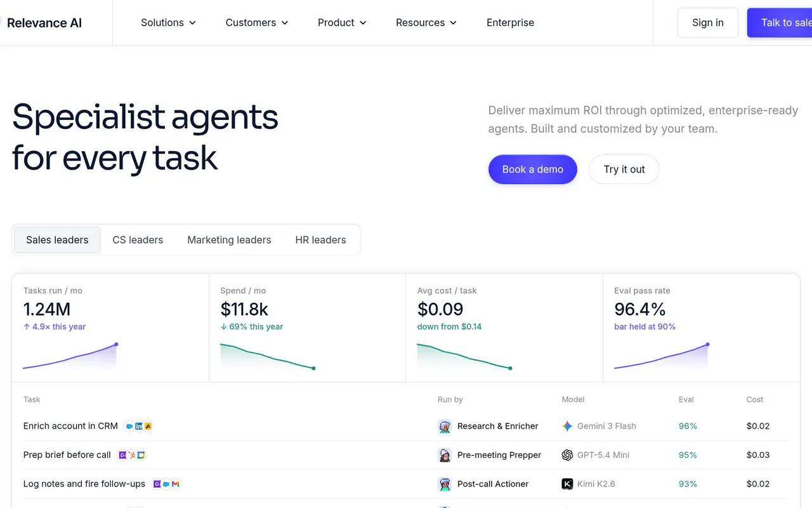Switch to the CS leaders tab
Screen dimensions: 812x508
[138, 240]
